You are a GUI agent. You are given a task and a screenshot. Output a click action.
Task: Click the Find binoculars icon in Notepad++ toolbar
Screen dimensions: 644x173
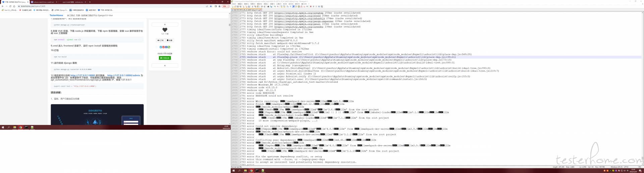click(268, 6)
